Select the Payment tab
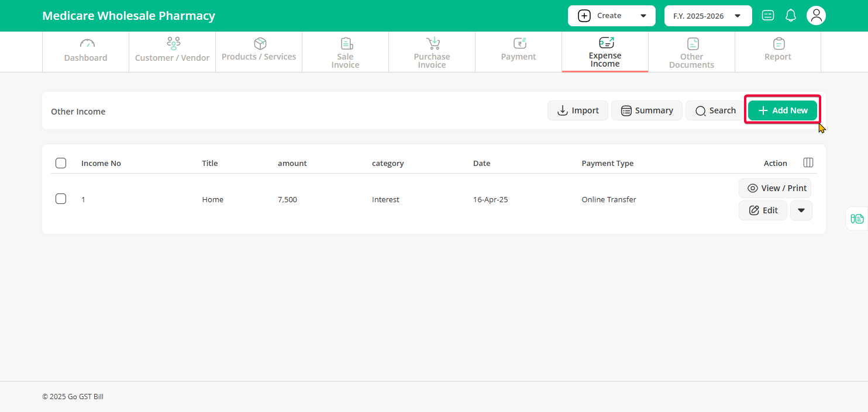The image size is (868, 412). click(518, 51)
